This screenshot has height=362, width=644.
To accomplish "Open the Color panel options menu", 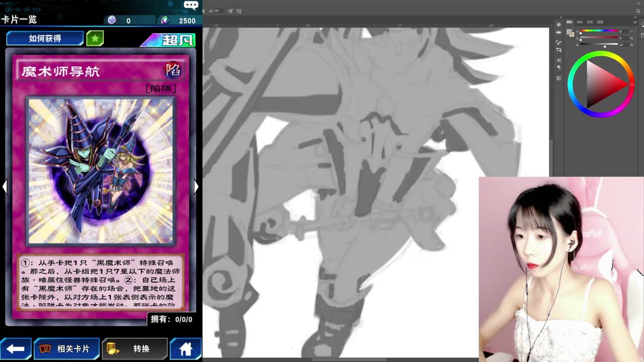I will coord(635,22).
